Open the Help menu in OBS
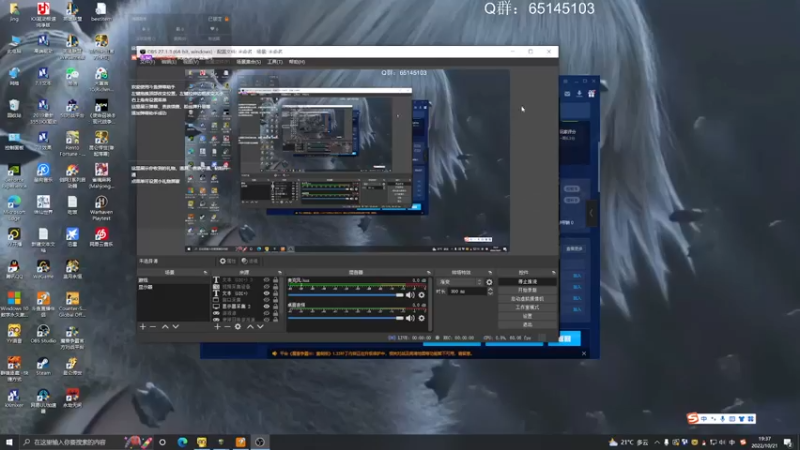This screenshot has width=800, height=450. pyautogui.click(x=296, y=62)
